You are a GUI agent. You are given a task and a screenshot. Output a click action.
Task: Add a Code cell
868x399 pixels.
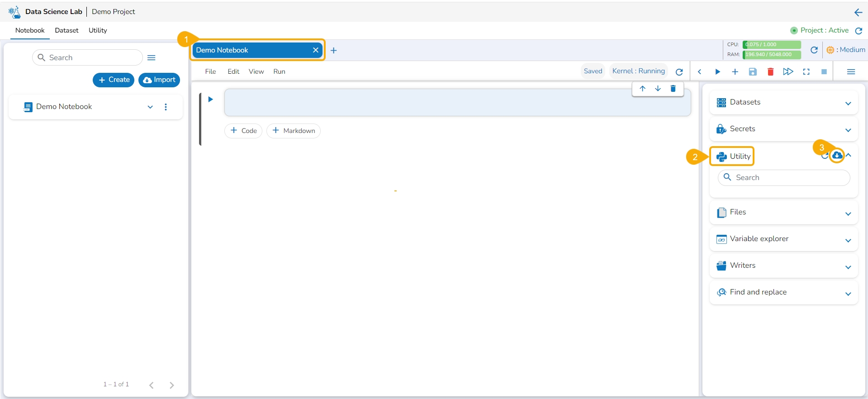pos(243,131)
